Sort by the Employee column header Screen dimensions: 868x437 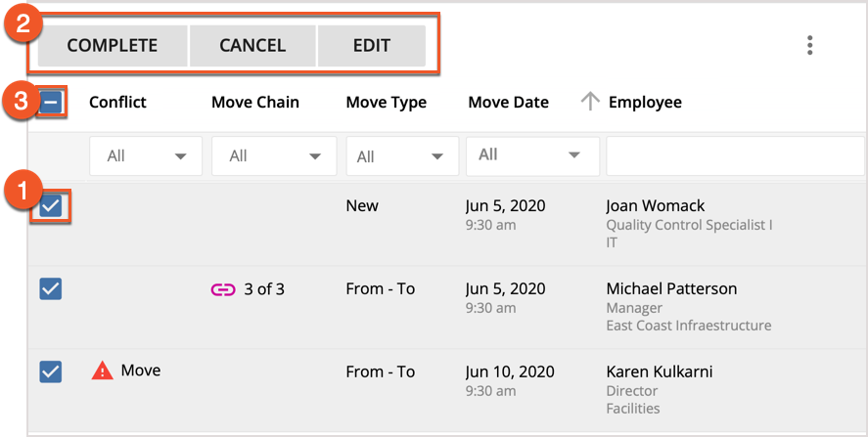click(x=645, y=103)
